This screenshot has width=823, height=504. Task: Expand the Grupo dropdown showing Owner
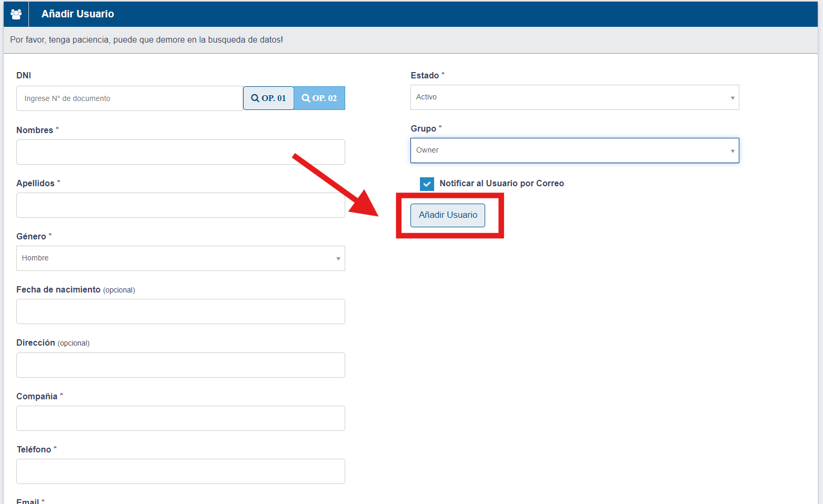(574, 150)
